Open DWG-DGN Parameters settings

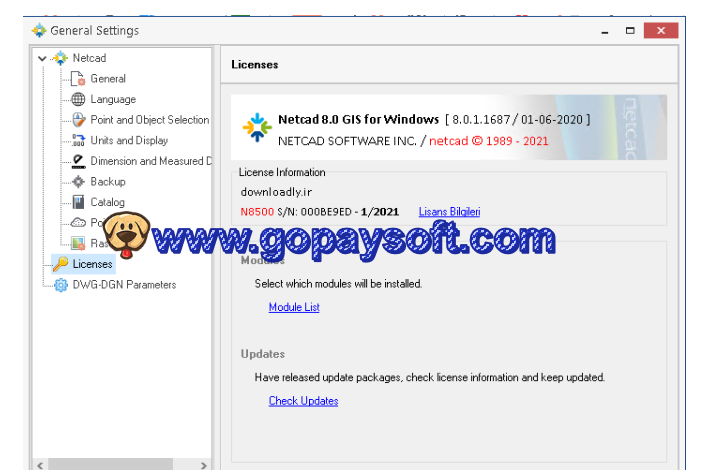[124, 285]
